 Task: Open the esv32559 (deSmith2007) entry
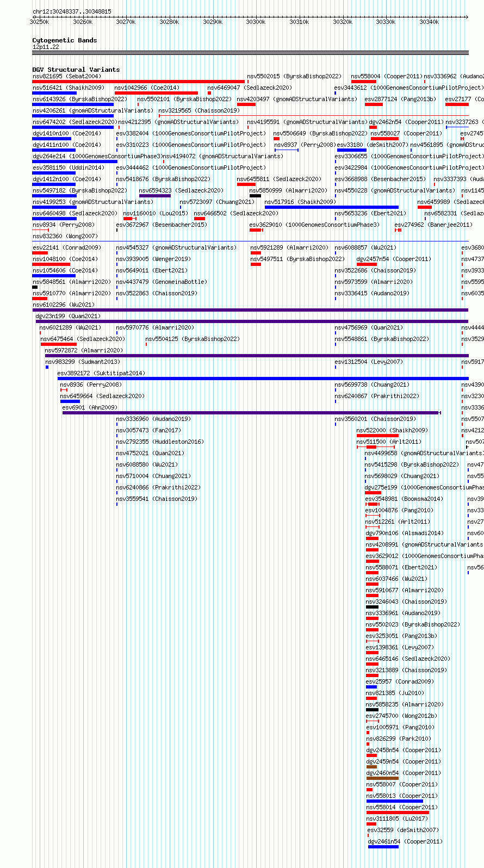pyautogui.click(x=404, y=830)
